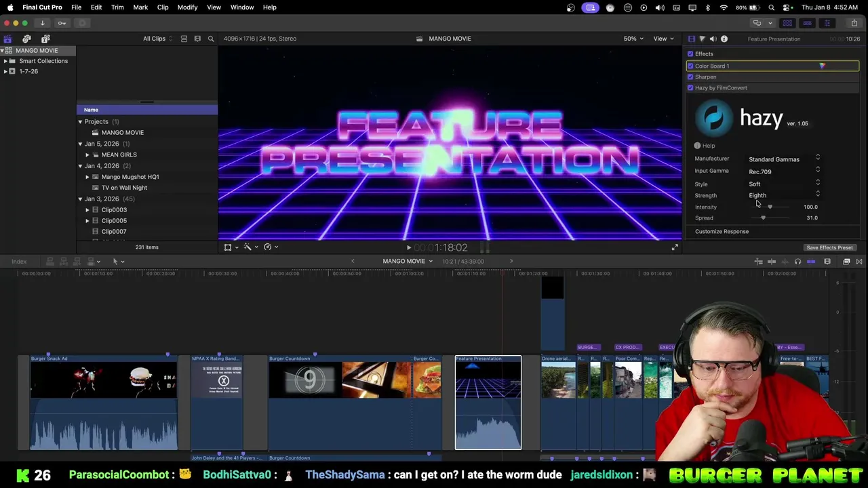
Task: Open the timeline Index button
Action: [x=19, y=262]
